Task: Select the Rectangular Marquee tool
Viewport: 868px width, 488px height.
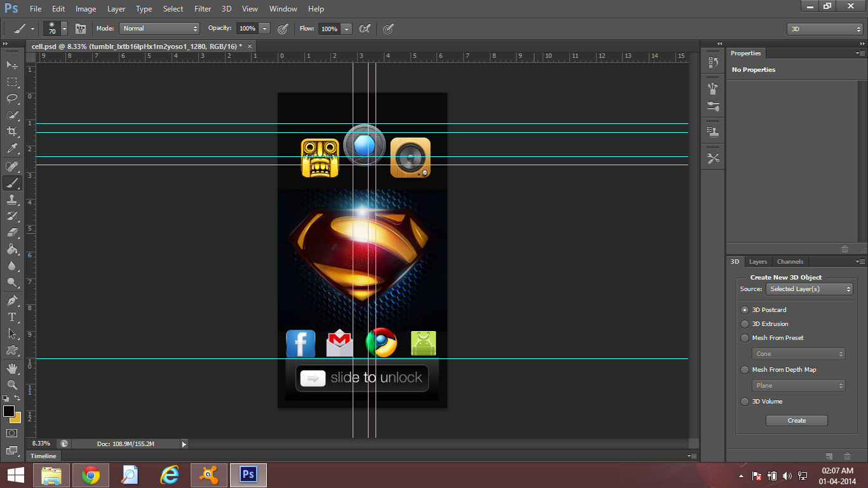Action: click(12, 81)
